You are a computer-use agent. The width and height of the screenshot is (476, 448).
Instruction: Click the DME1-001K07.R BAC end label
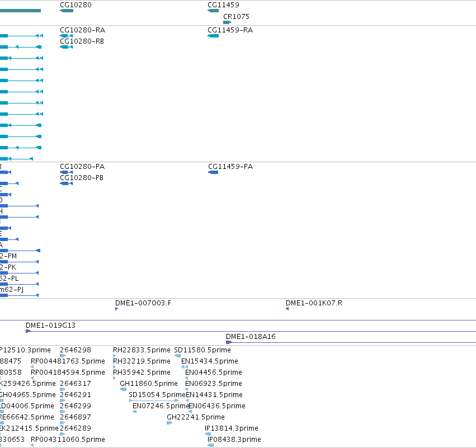coord(314,303)
